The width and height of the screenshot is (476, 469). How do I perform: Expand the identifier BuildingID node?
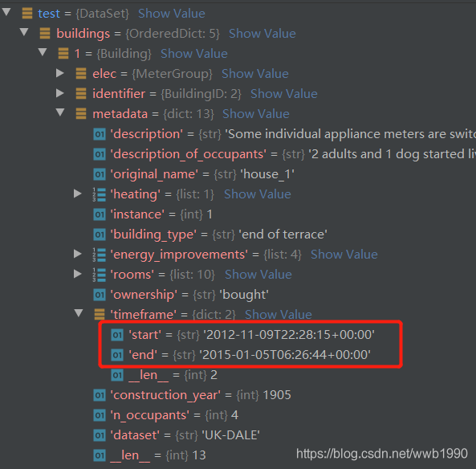tap(60, 93)
